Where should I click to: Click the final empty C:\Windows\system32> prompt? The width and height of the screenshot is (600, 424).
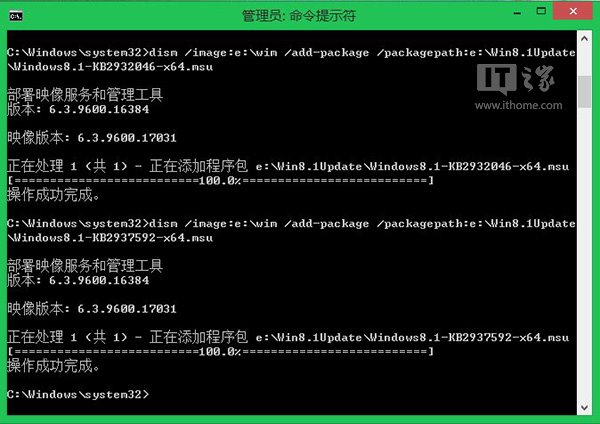(x=78, y=394)
